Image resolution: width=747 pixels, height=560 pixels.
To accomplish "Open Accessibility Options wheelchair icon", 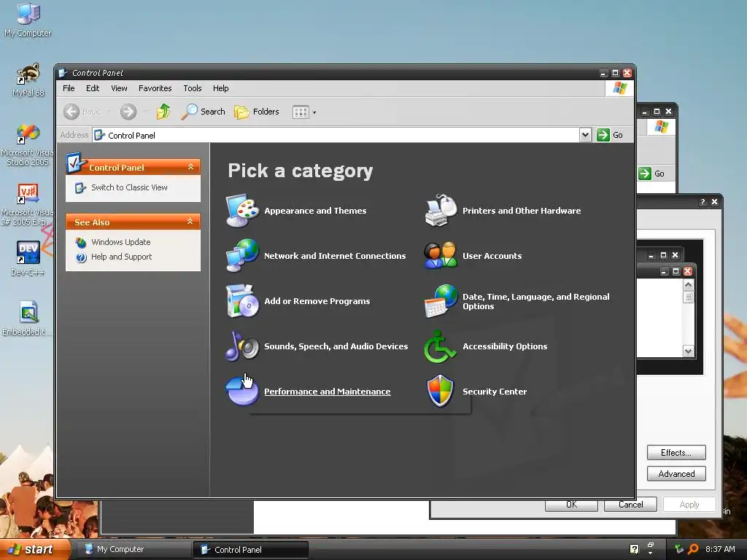I will (x=441, y=346).
